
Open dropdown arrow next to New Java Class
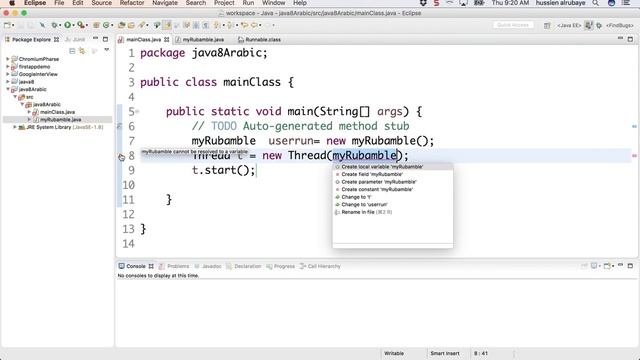[112, 26]
